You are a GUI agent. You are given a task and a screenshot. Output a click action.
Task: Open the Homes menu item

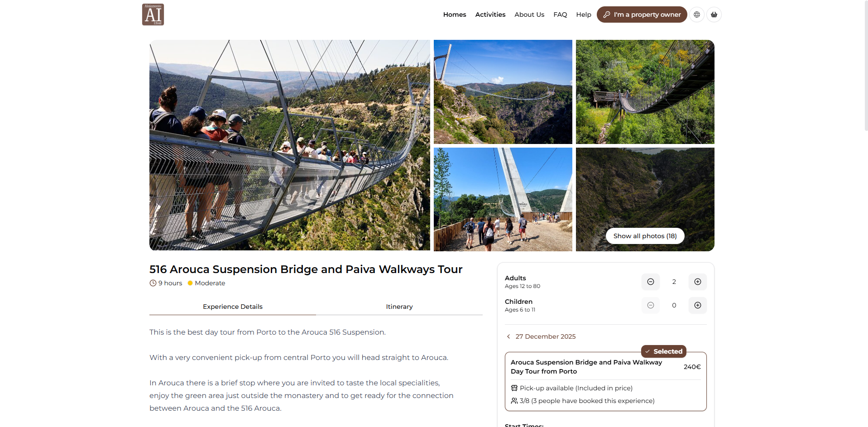[455, 14]
